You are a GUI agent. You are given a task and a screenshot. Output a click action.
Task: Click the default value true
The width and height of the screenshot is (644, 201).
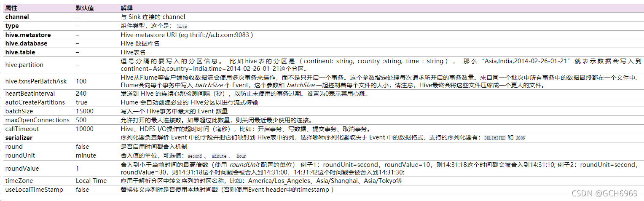82,102
